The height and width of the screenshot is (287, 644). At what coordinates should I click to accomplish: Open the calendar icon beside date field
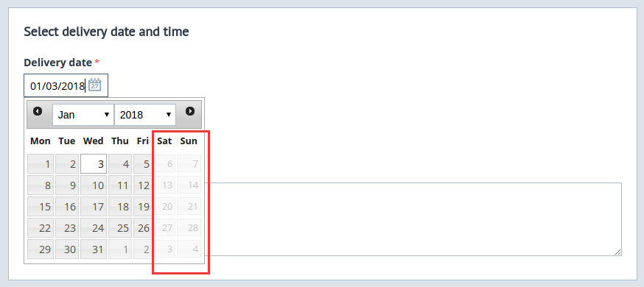coord(95,85)
